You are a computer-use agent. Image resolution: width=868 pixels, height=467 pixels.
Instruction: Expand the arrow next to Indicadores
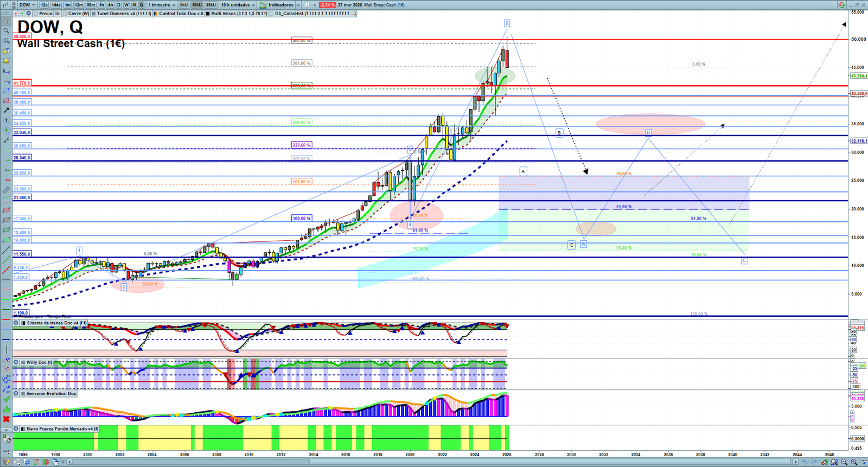click(x=298, y=5)
